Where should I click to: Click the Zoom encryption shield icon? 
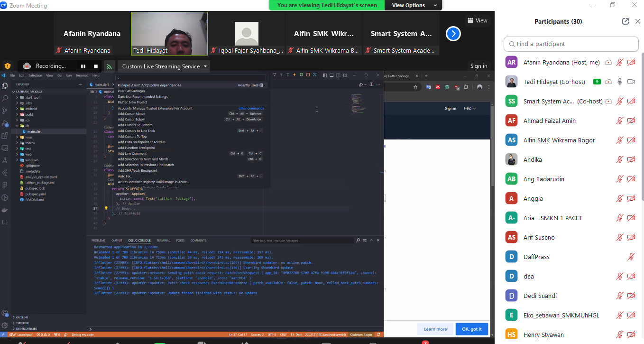tap(8, 66)
